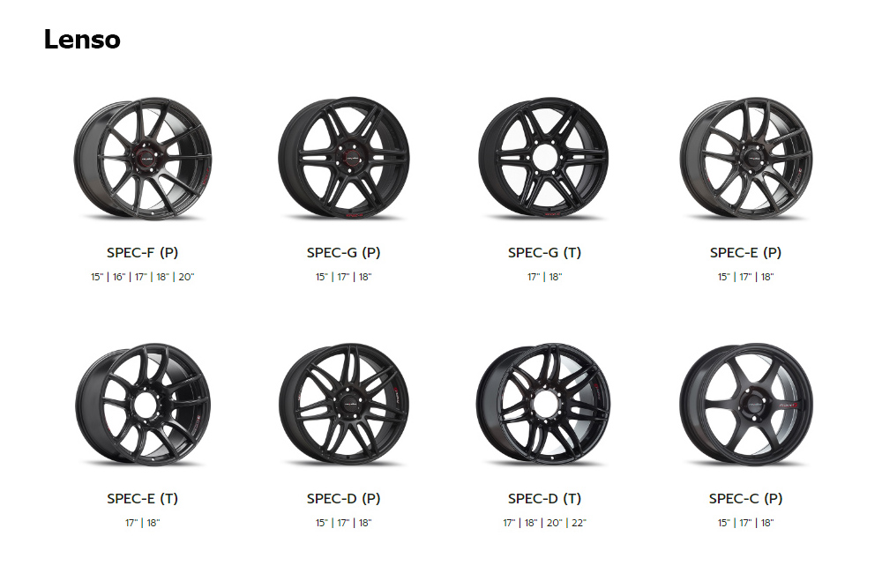Image resolution: width=882 pixels, height=588 pixels.
Task: Open the SPEC-D (P) title link
Action: tap(344, 499)
